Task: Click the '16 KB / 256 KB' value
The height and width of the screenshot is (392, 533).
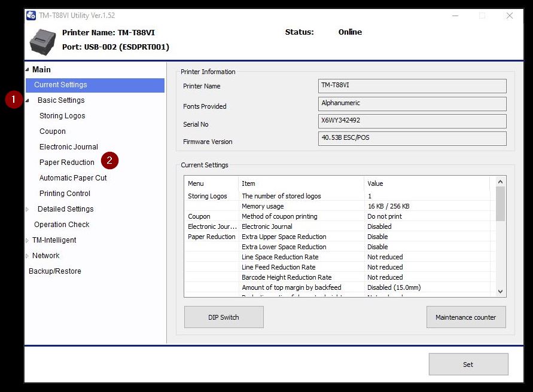Action: coord(388,206)
